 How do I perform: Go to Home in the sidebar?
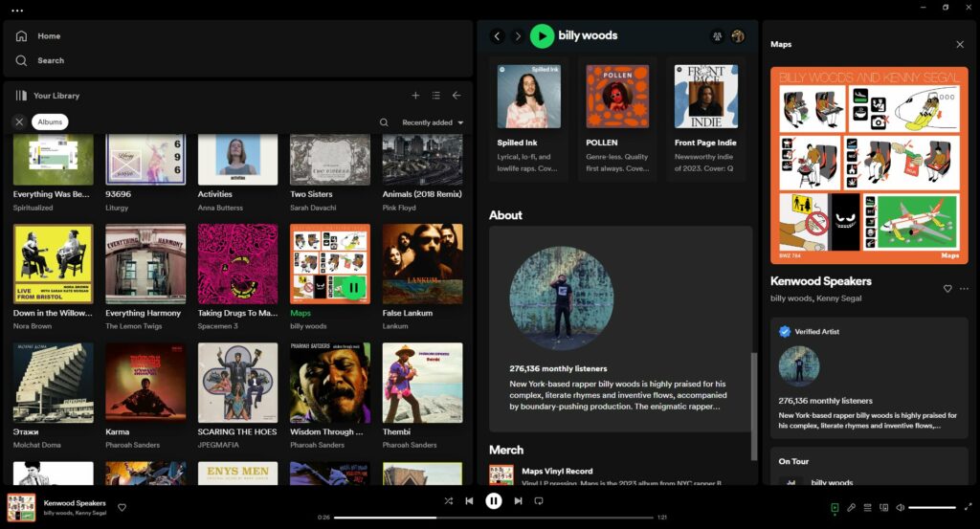click(x=38, y=36)
